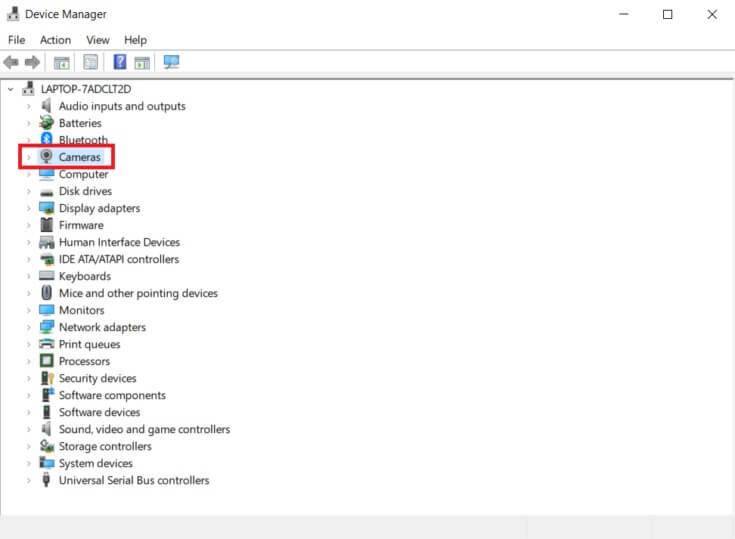Click the Audio inputs and outputs speaker icon
Screen dimensions: 735x539
[46, 106]
